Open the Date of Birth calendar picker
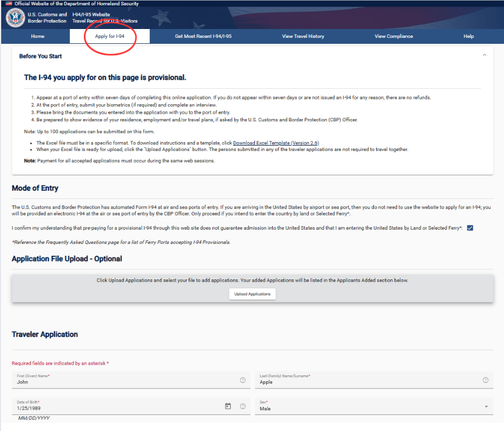Image resolution: width=504 pixels, height=431 pixels. click(x=228, y=406)
